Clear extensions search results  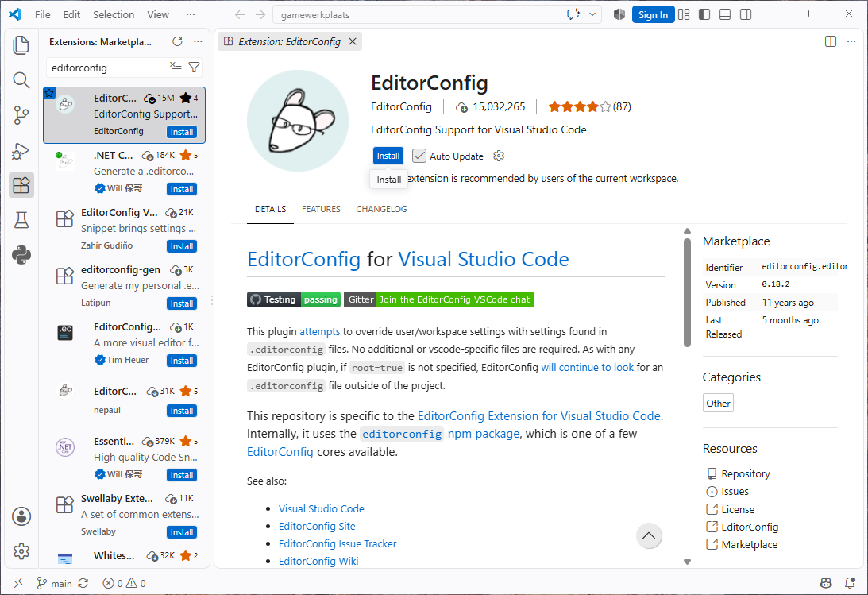pyautogui.click(x=176, y=68)
